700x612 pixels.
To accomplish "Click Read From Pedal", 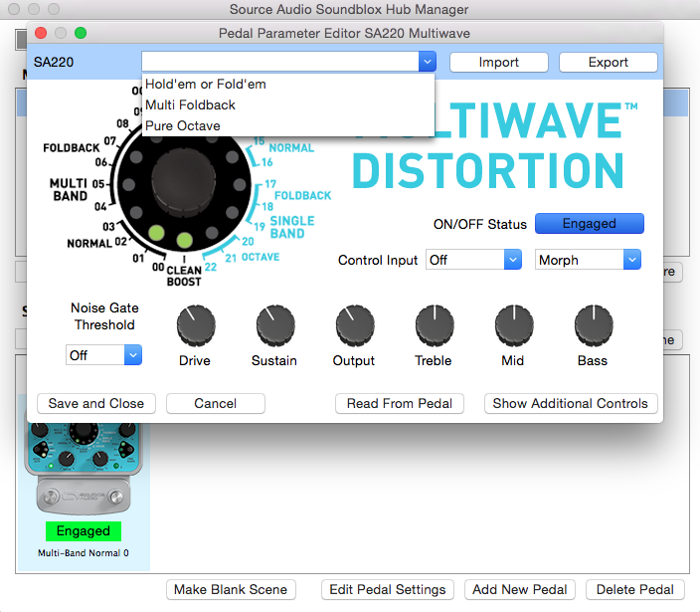I will 400,403.
